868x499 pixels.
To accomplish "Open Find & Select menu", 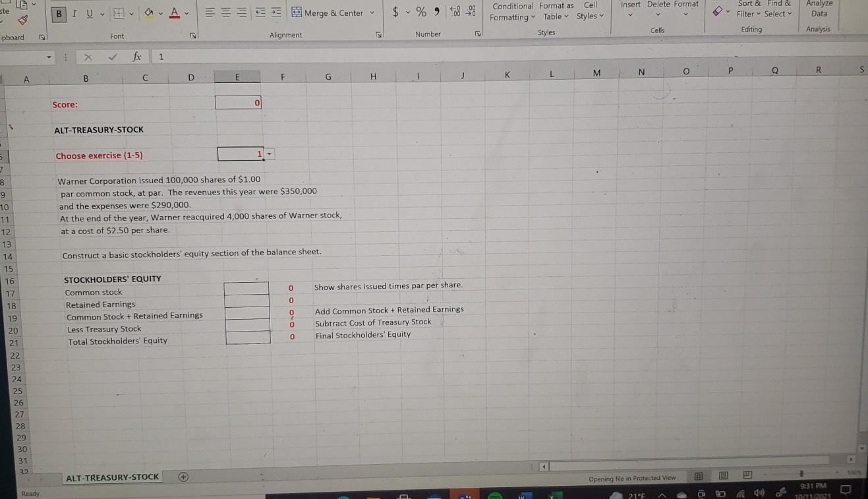I will pos(778,9).
